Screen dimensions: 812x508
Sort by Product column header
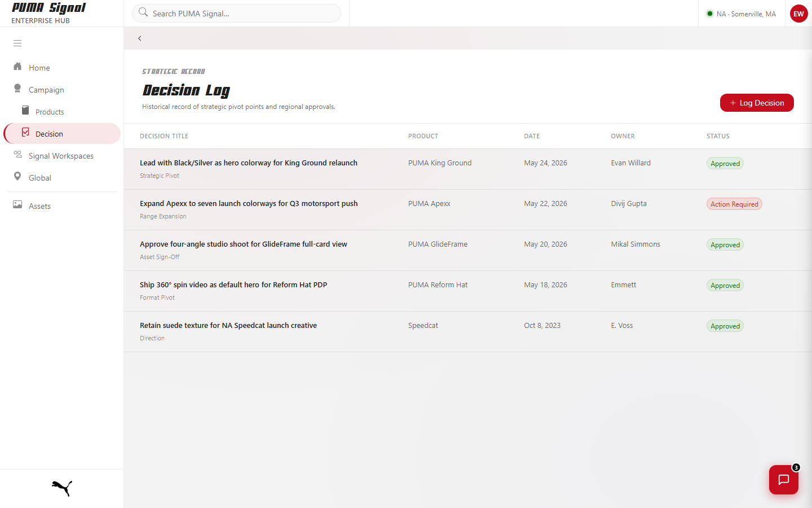pos(423,136)
